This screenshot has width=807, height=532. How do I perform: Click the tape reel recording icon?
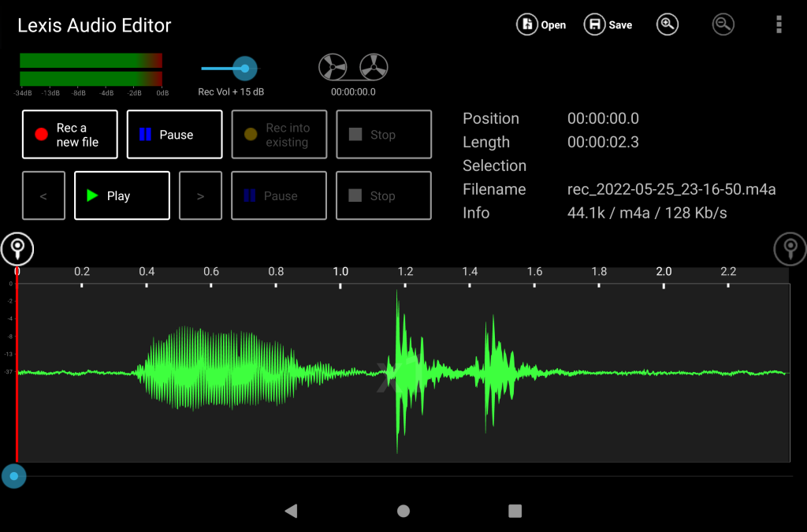pyautogui.click(x=353, y=67)
